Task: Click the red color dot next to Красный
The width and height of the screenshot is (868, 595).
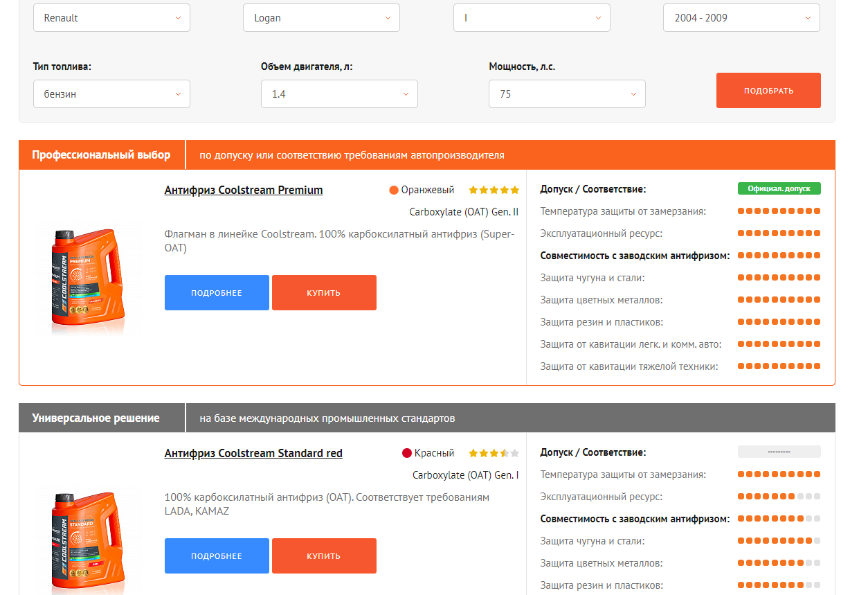Action: coord(407,453)
